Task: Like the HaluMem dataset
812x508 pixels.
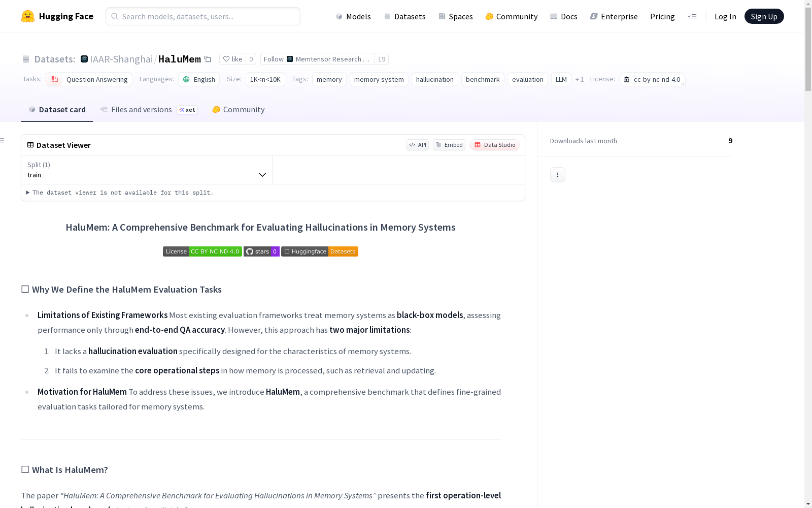Action: [x=232, y=59]
